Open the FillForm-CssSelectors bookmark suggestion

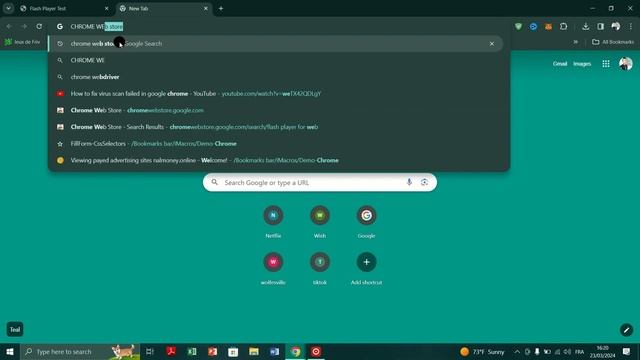[279, 144]
